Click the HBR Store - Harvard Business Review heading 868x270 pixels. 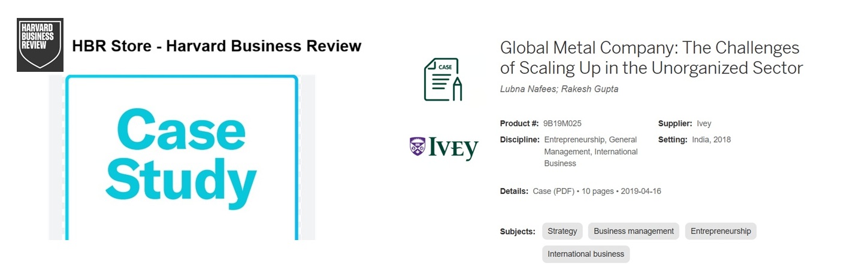[217, 45]
